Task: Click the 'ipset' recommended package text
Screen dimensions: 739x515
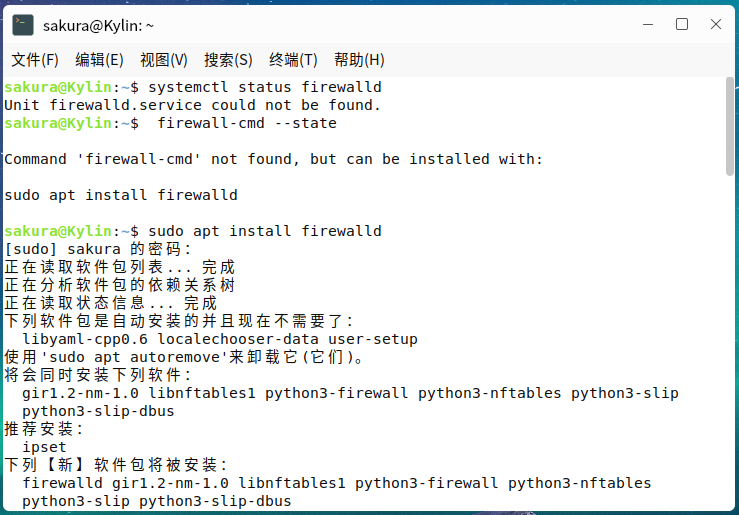Action: (44, 447)
